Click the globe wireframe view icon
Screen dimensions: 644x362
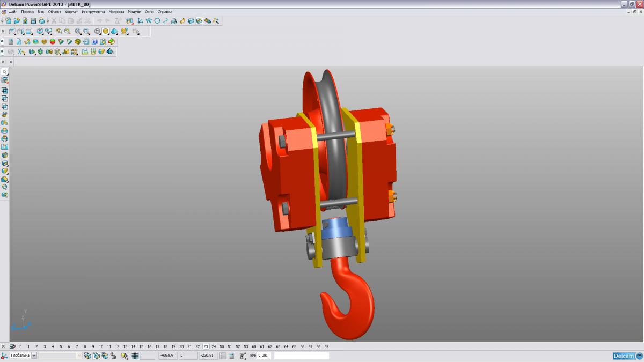pyautogui.click(x=97, y=31)
